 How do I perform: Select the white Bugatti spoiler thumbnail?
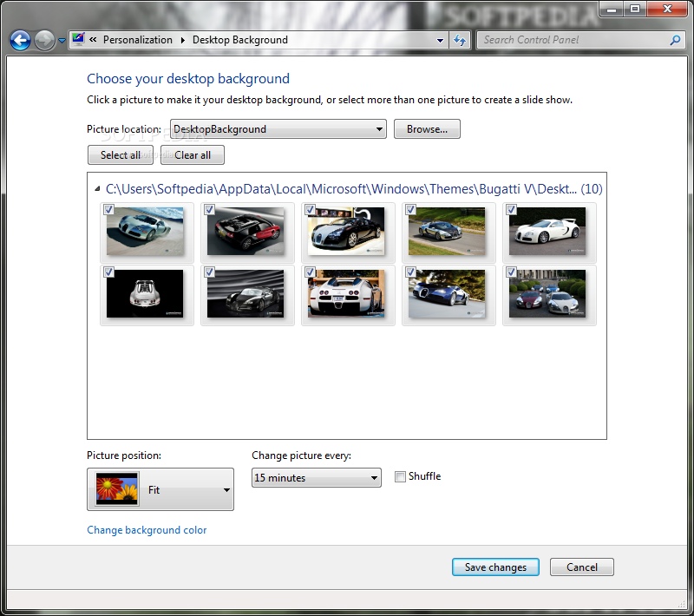[547, 231]
